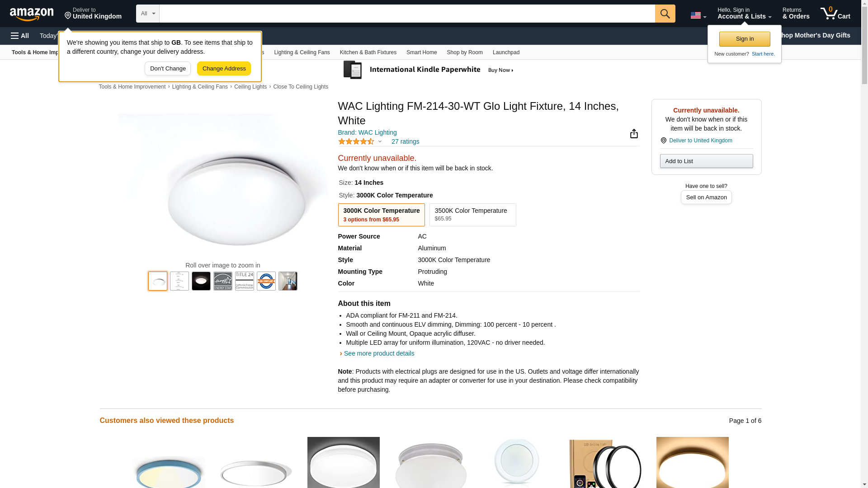Select the Energy Star thumbnail image
The height and width of the screenshot is (488, 868).
(223, 281)
